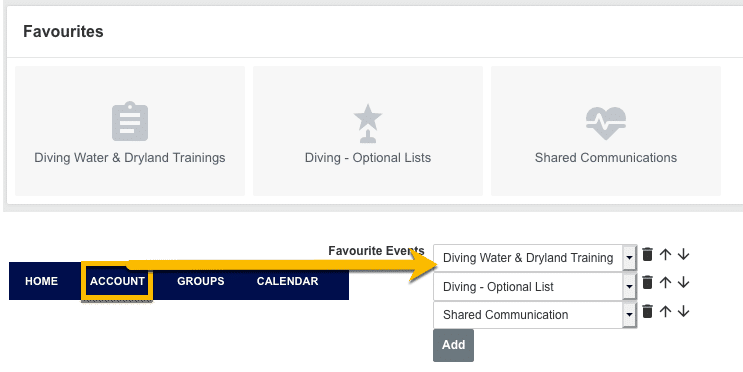Open the Shared Communications heart tile
This screenshot has height=372, width=743.
point(606,131)
